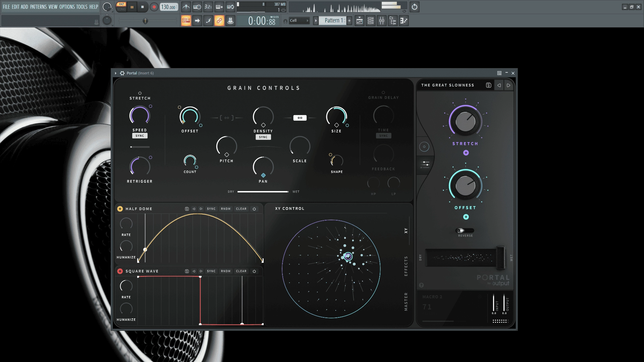Toggle the SYNC button under SPEED
The height and width of the screenshot is (362, 644).
(140, 136)
